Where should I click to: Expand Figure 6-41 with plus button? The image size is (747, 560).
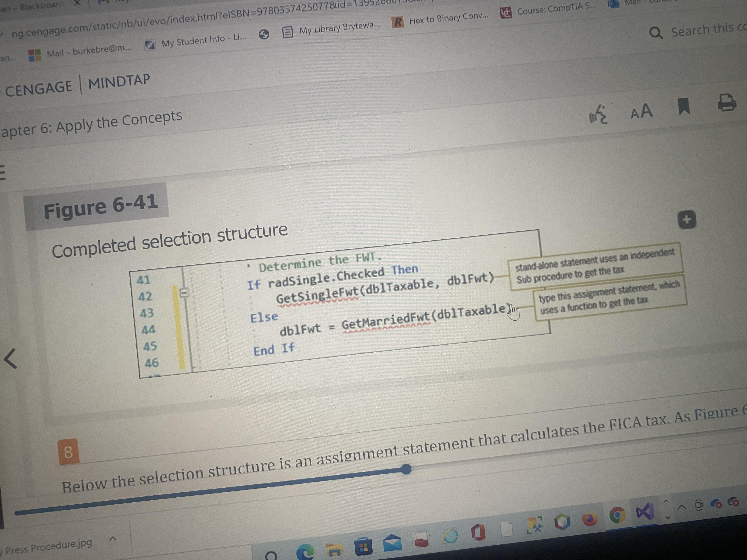[x=687, y=220]
